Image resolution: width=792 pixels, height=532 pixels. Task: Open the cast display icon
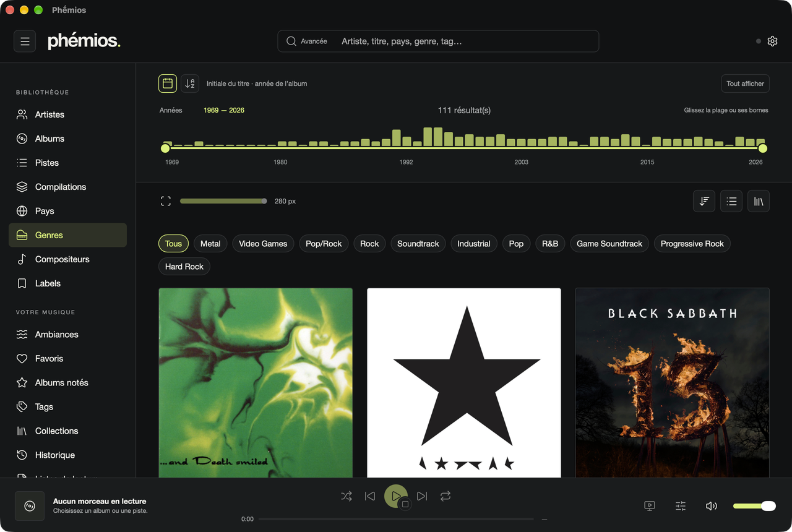tap(650, 506)
